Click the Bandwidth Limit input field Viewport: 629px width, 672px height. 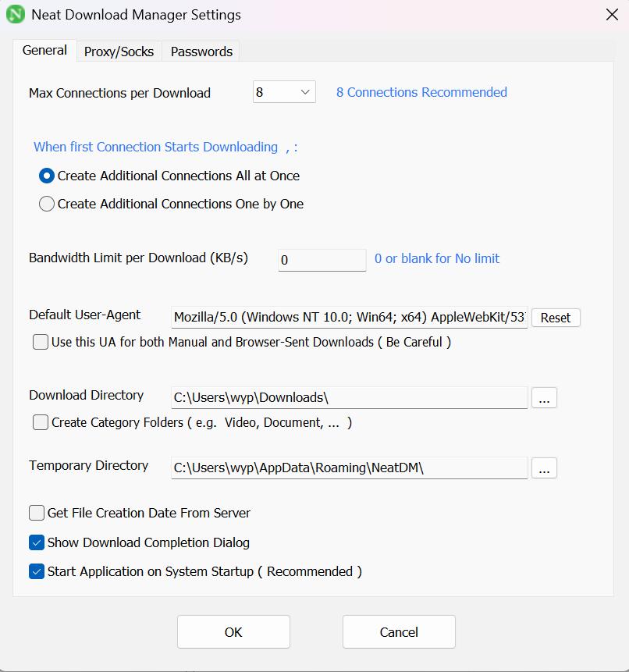coord(322,260)
